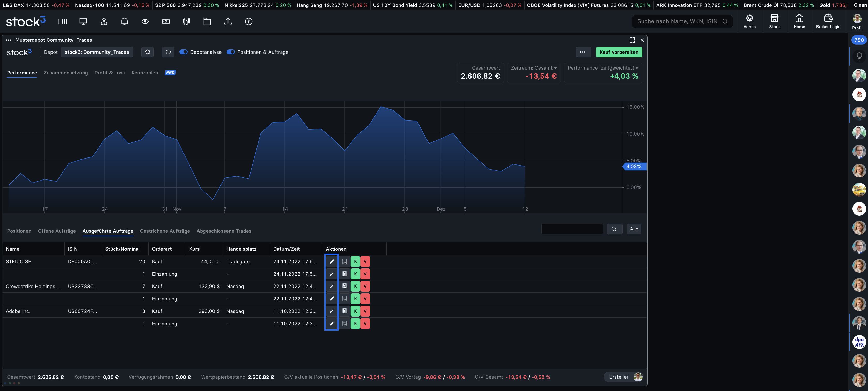The image size is (868, 391).
Task: Select the Performance tab
Action: click(22, 73)
